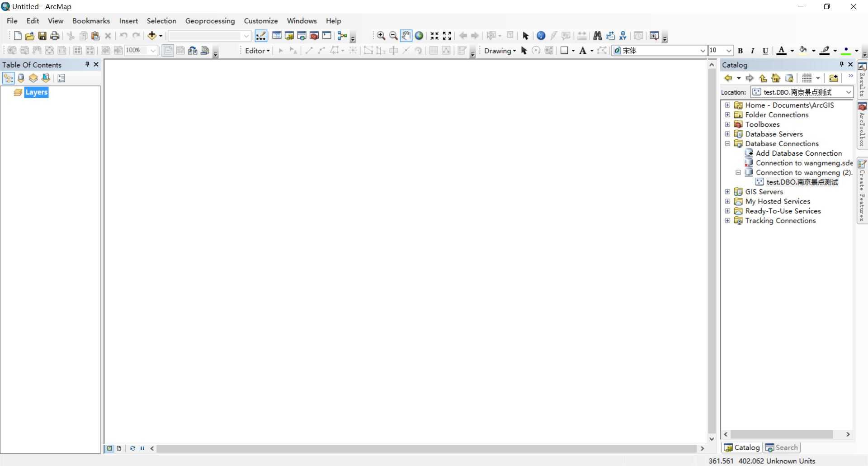This screenshot has width=868, height=466.
Task: Click Connect To Folder button
Action: click(834, 78)
